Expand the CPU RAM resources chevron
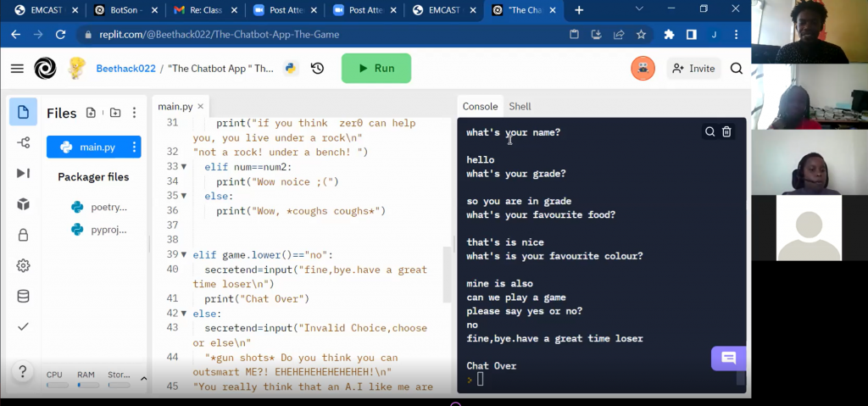The height and width of the screenshot is (406, 868). (x=143, y=379)
